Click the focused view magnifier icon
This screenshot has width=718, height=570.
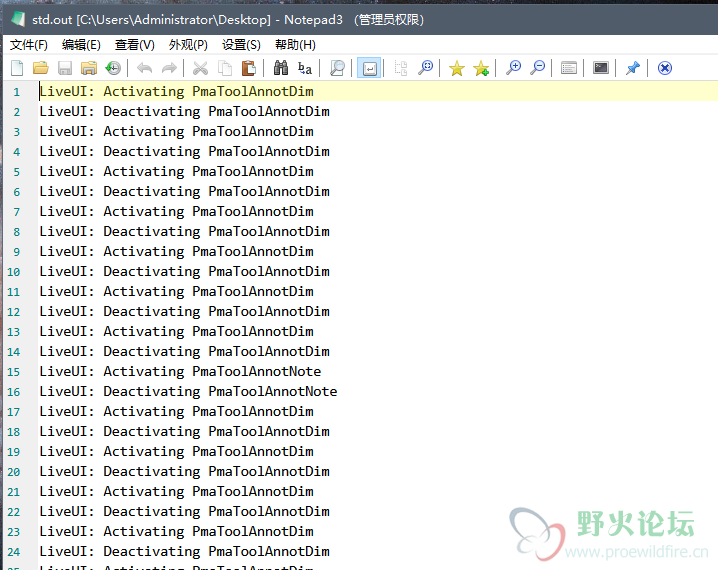(x=337, y=68)
